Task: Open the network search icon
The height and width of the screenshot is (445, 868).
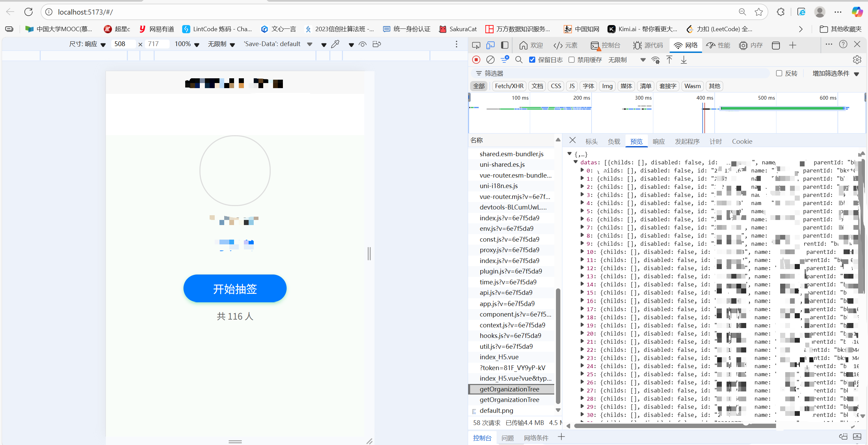Action: tap(519, 60)
